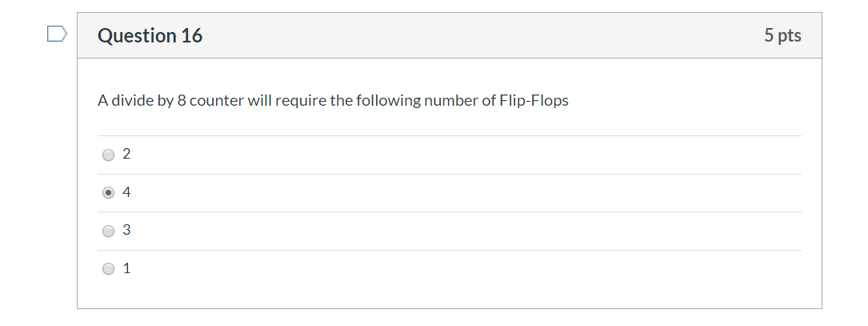Click the word "Question" in the heading
The image size is (868, 326).
(x=137, y=35)
